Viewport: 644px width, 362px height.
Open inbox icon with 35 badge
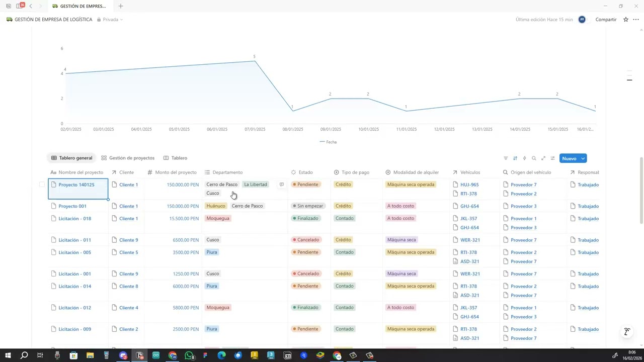point(20,6)
